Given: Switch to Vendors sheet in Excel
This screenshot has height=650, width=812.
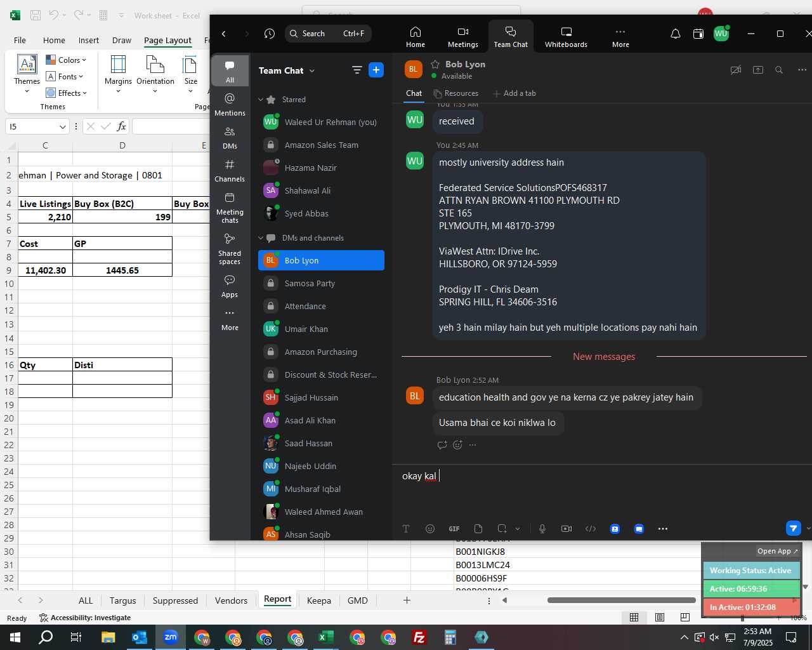Looking at the screenshot, I should click(x=231, y=600).
